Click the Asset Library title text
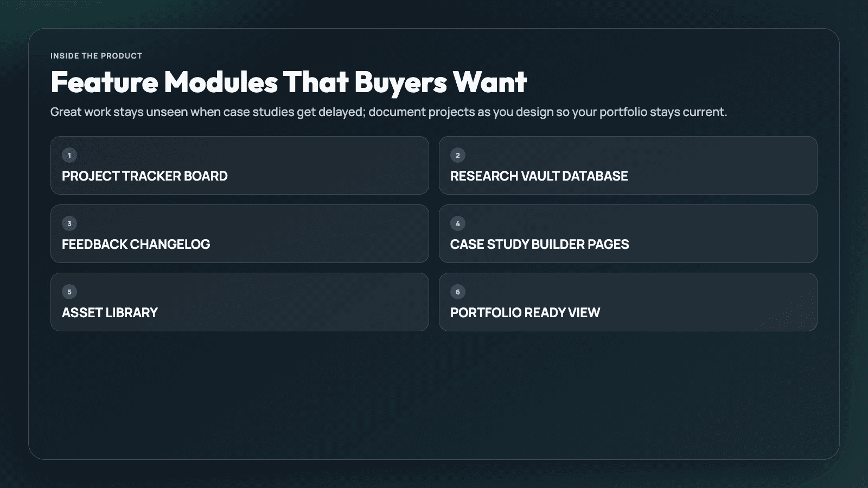 point(110,313)
